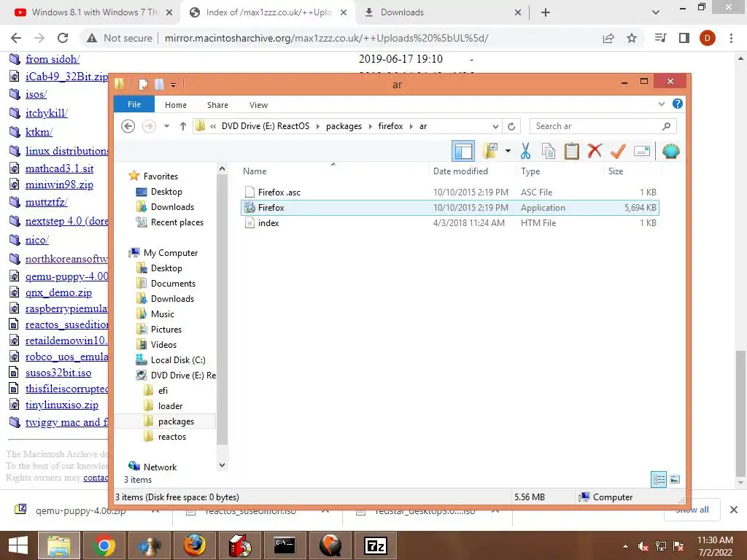The image size is (747, 560).
Task: Open address bar history dropdown
Action: [495, 127]
